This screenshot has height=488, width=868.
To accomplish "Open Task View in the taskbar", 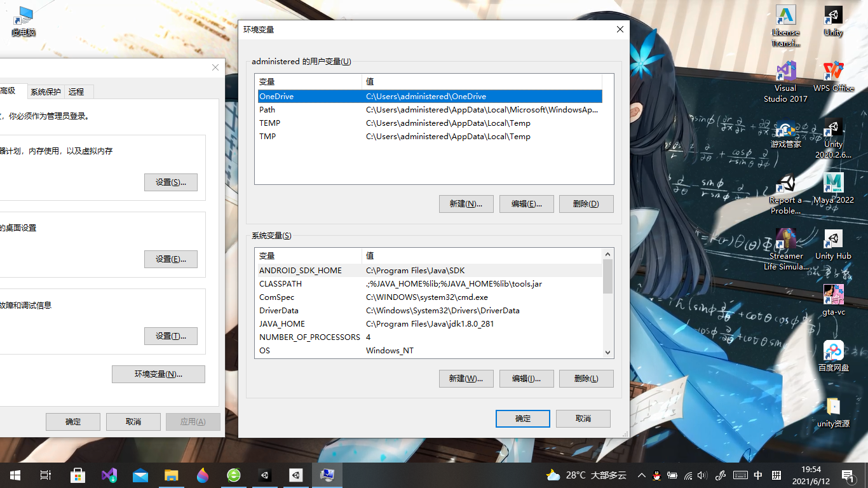I will (x=46, y=475).
